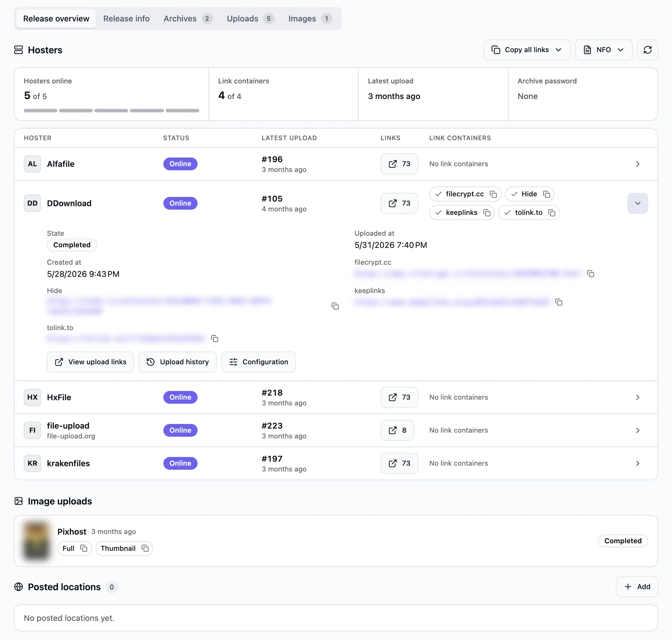Copy the Pixhost Full image link

[84, 548]
